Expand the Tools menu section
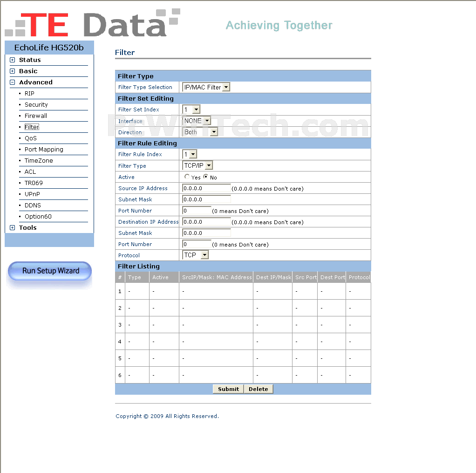 click(x=12, y=228)
